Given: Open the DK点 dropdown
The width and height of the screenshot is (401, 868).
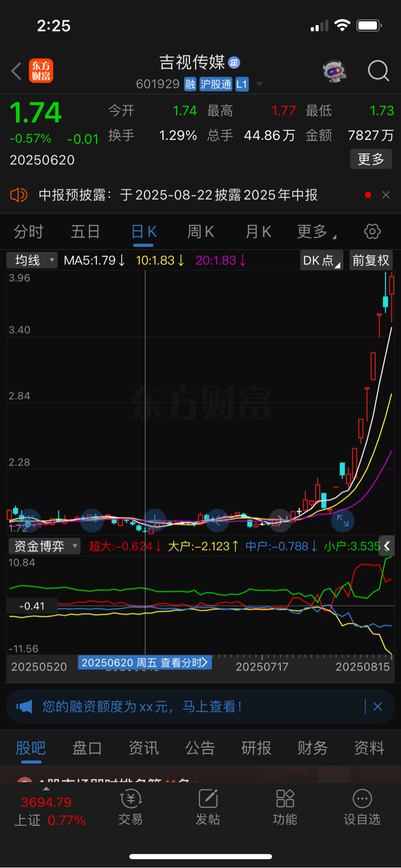Looking at the screenshot, I should coord(321,260).
